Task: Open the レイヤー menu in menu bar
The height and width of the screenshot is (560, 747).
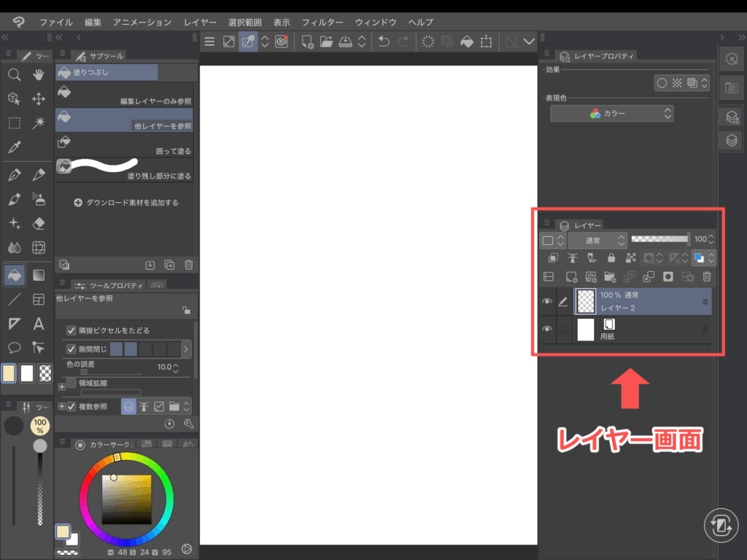Action: pyautogui.click(x=201, y=23)
